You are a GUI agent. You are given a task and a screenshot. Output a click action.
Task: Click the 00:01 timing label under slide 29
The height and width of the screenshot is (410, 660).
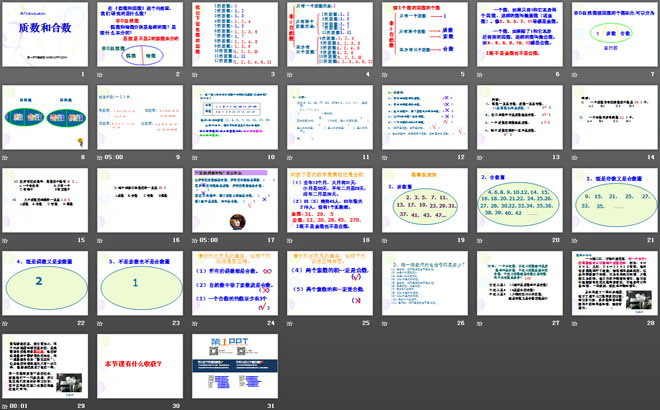(20, 404)
